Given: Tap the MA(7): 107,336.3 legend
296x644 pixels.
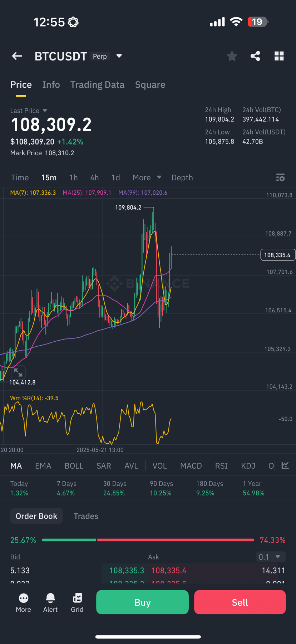Looking at the screenshot, I should pos(33,192).
